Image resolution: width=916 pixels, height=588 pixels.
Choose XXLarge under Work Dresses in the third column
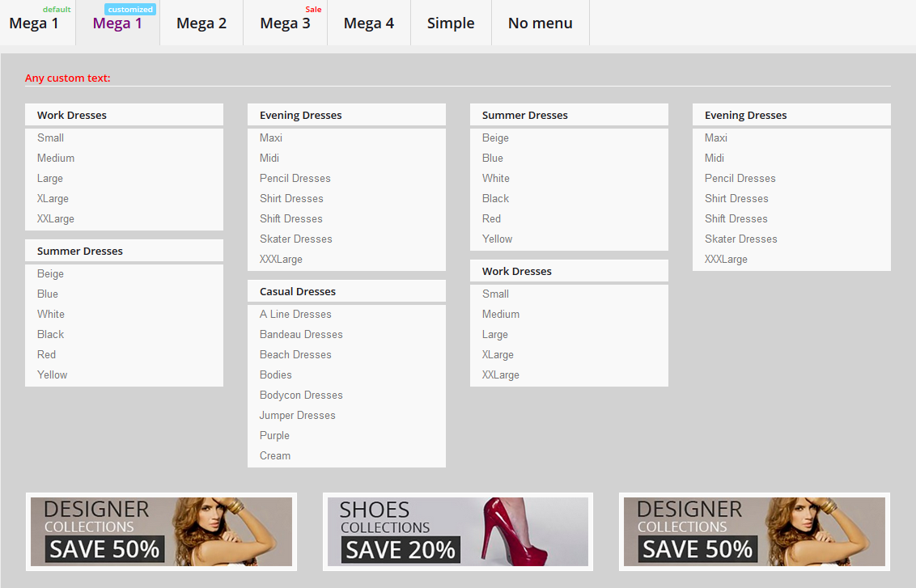pyautogui.click(x=501, y=374)
